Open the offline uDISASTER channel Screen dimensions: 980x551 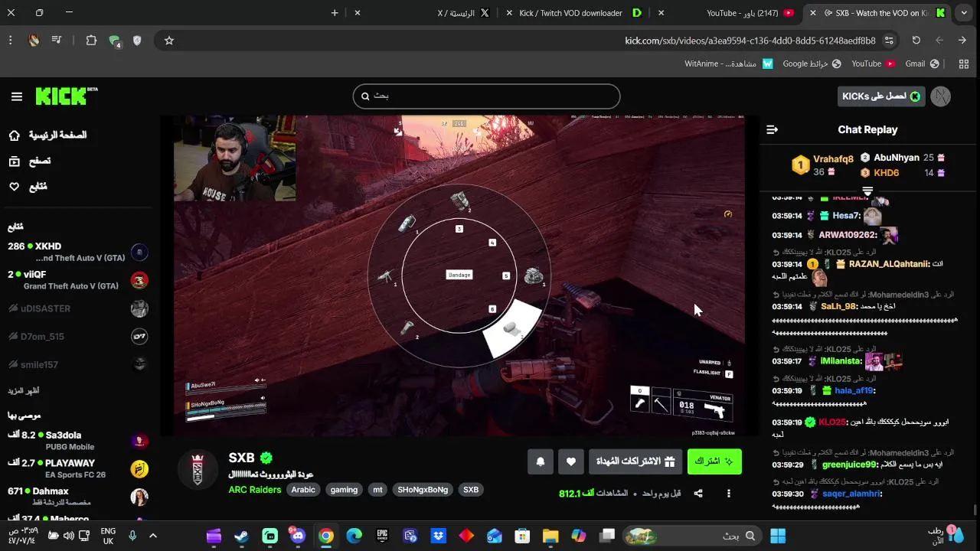coord(77,308)
